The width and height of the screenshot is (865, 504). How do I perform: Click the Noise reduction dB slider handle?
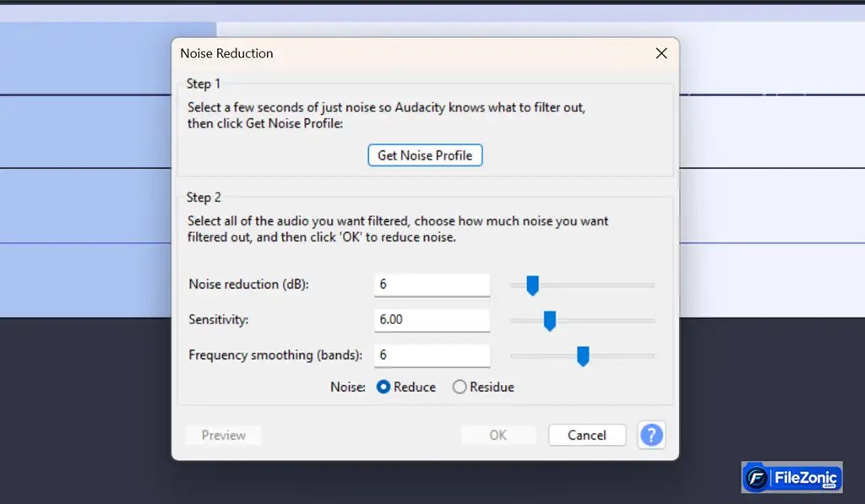[x=532, y=285]
